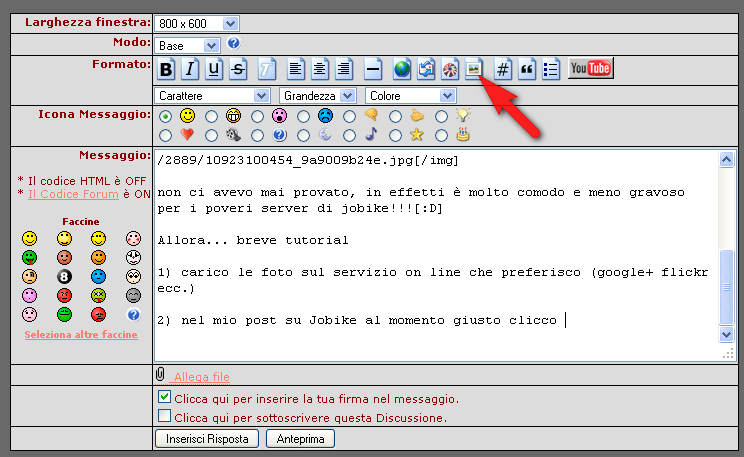The image size is (744, 457).
Task: Insert a quote with the quotation marks icon
Action: click(527, 70)
